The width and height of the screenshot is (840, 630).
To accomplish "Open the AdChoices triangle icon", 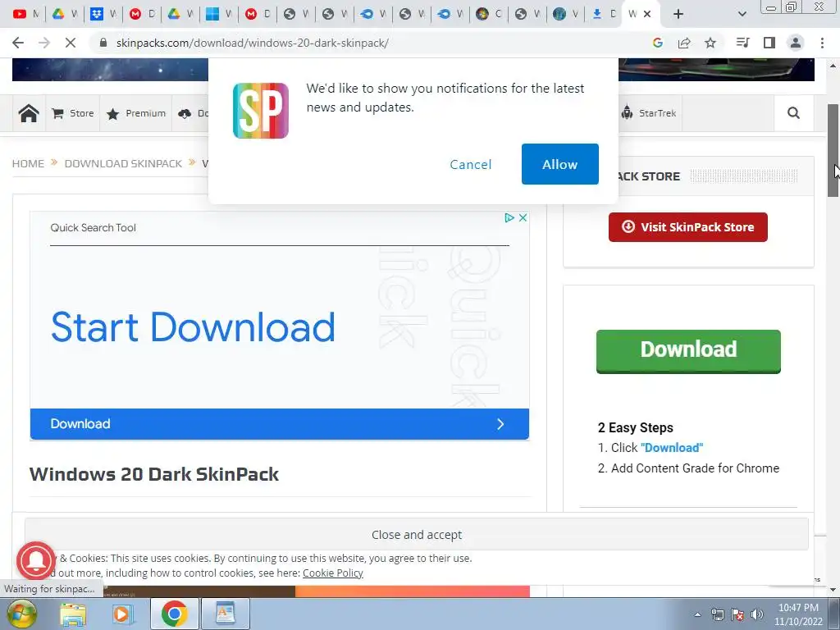I will point(509,217).
